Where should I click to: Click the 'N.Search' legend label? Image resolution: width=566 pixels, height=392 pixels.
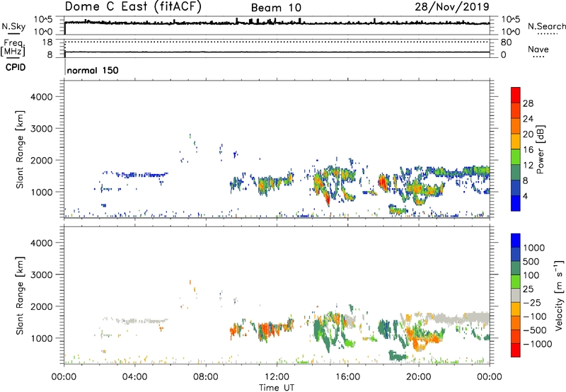click(546, 26)
